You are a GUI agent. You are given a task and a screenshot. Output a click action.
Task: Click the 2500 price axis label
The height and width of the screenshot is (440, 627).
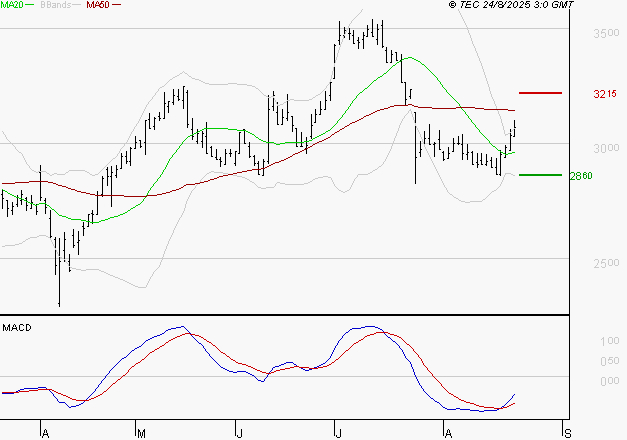coord(606,263)
